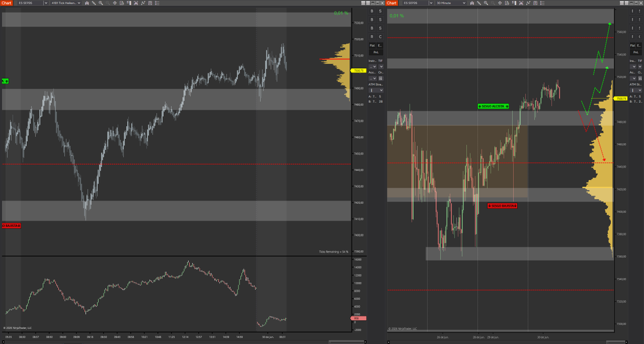Click the R reverse button in left Chart Trader

pos(372,36)
